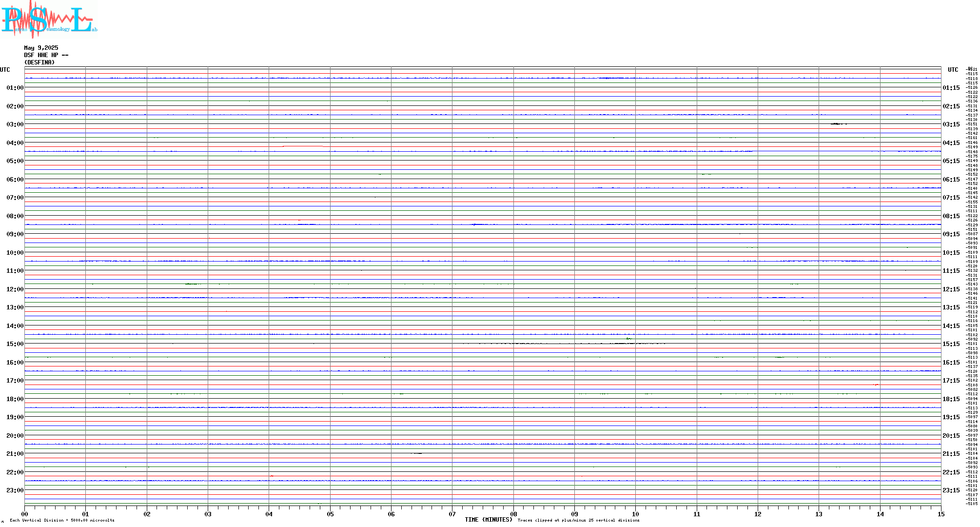The width and height of the screenshot is (980, 527).
Task: Click the TIME (MINUTES) axis title
Action: coord(488,520)
